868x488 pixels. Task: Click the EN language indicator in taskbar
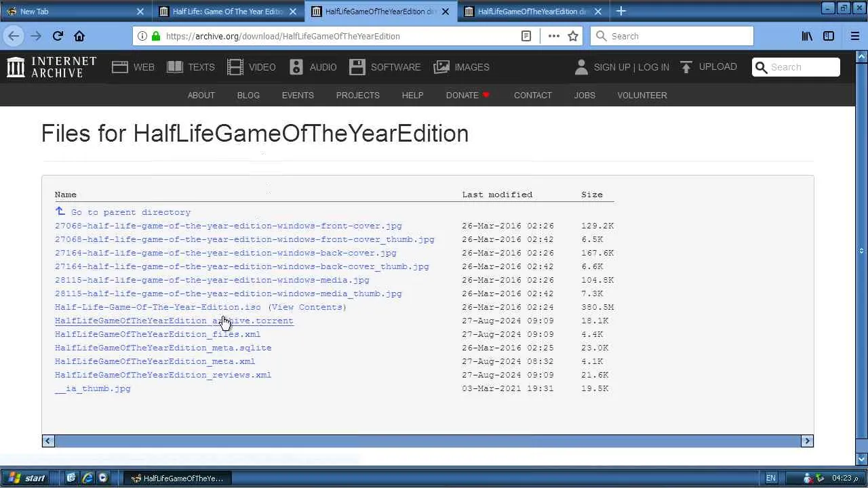pyautogui.click(x=771, y=478)
